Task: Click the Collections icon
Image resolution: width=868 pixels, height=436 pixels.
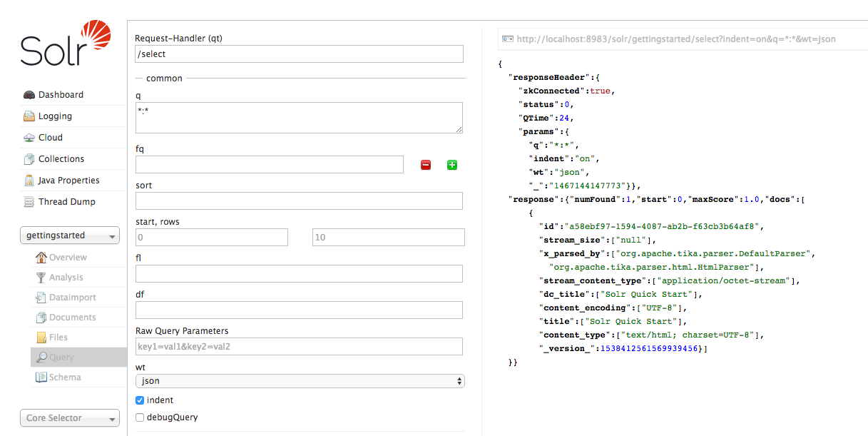Action: coord(29,159)
